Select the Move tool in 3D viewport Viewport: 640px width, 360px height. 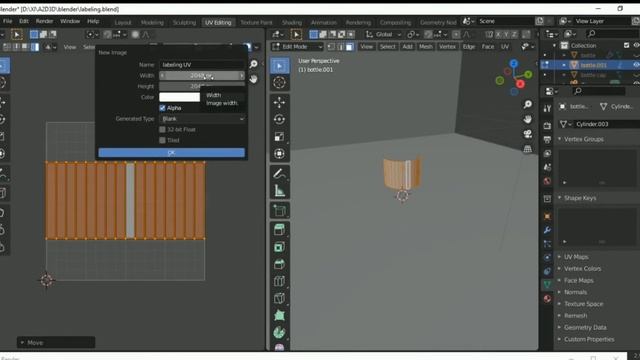coord(280,102)
